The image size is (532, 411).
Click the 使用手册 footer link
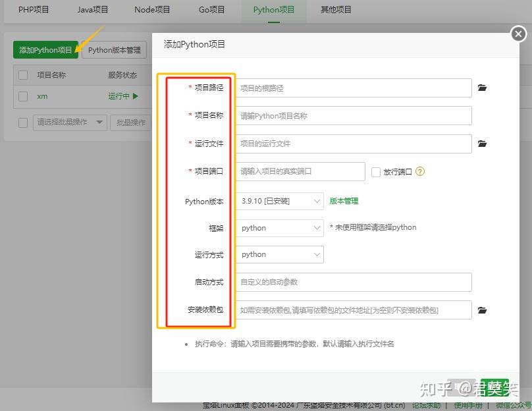point(468,406)
